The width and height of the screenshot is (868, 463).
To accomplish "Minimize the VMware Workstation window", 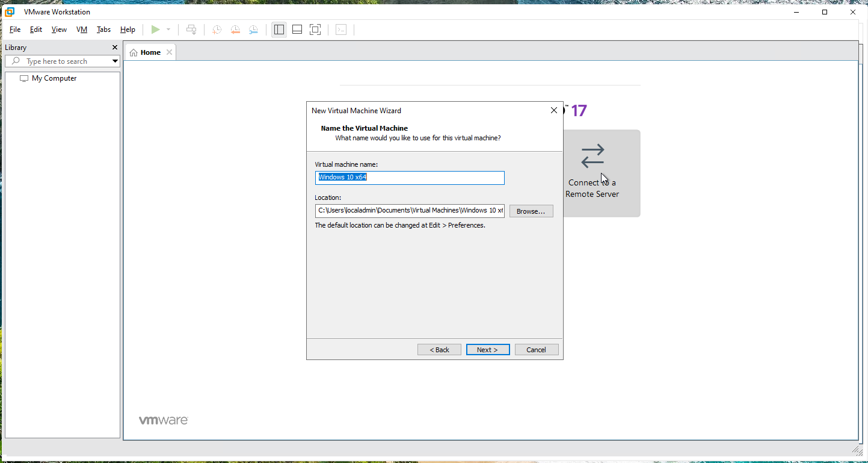I will coord(797,12).
